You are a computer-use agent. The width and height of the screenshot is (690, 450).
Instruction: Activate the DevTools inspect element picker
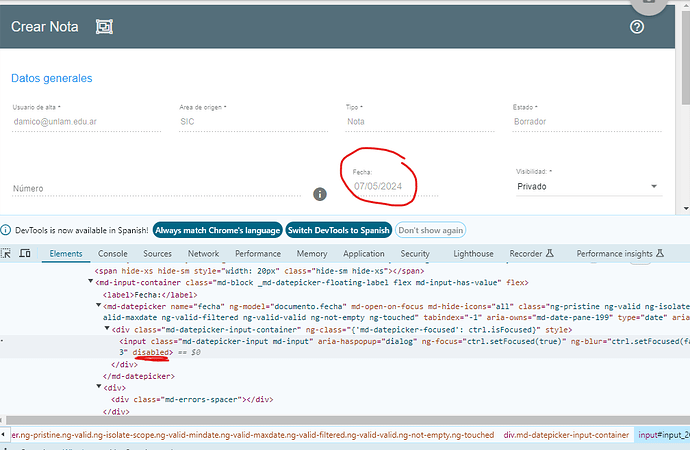[6, 253]
